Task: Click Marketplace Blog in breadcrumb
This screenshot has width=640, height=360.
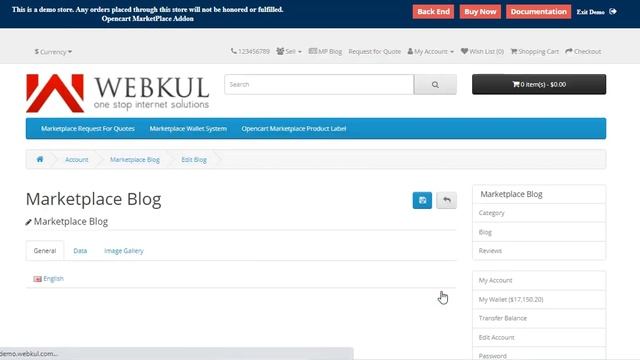Action: (135, 160)
